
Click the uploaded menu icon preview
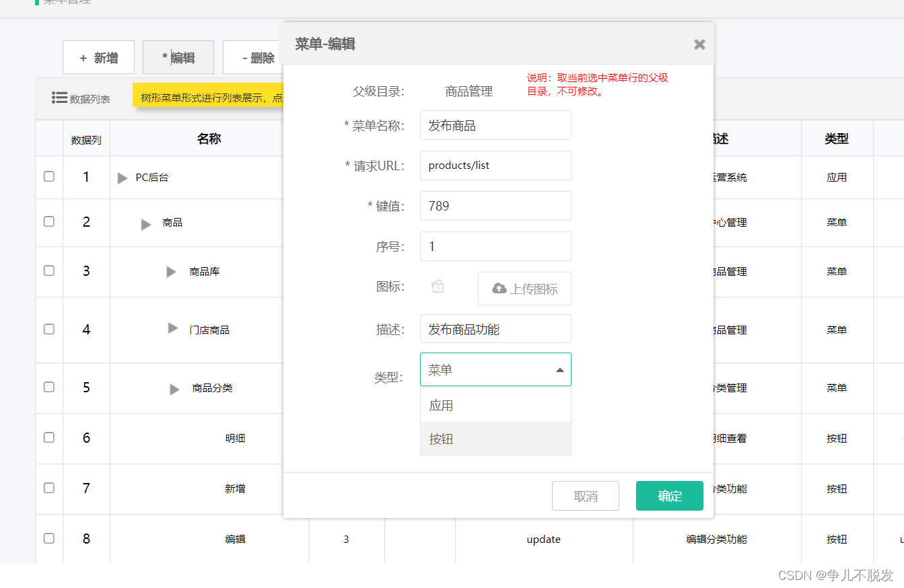(438, 286)
